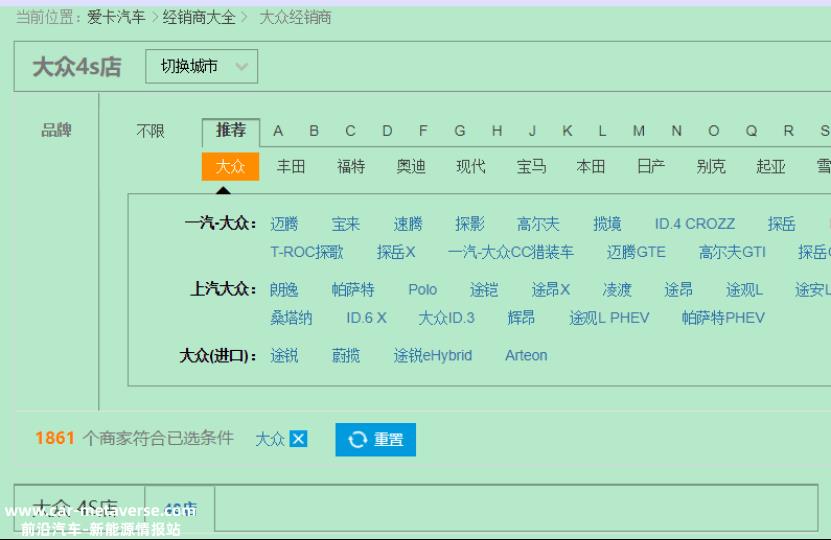Select the letter C brand tab
Viewport: 831px width, 540px height.
pyautogui.click(x=350, y=131)
